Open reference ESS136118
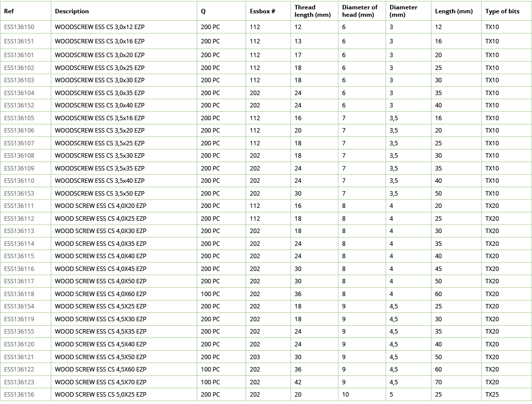Screen dimensions: 532x404 [x=20, y=294]
